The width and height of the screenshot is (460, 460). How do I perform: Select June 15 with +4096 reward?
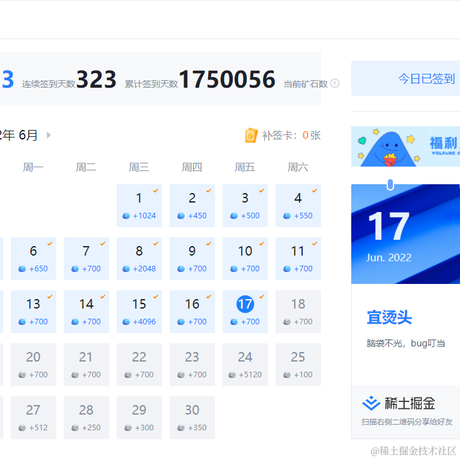click(139, 312)
